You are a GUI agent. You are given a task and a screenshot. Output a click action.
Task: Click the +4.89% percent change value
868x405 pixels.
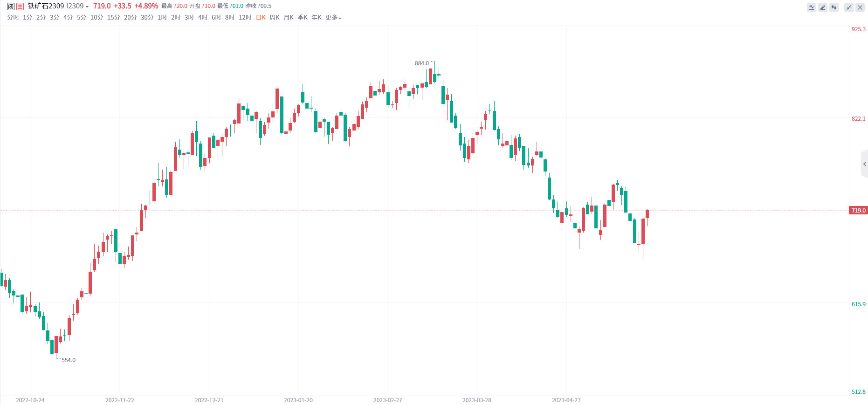tap(146, 6)
